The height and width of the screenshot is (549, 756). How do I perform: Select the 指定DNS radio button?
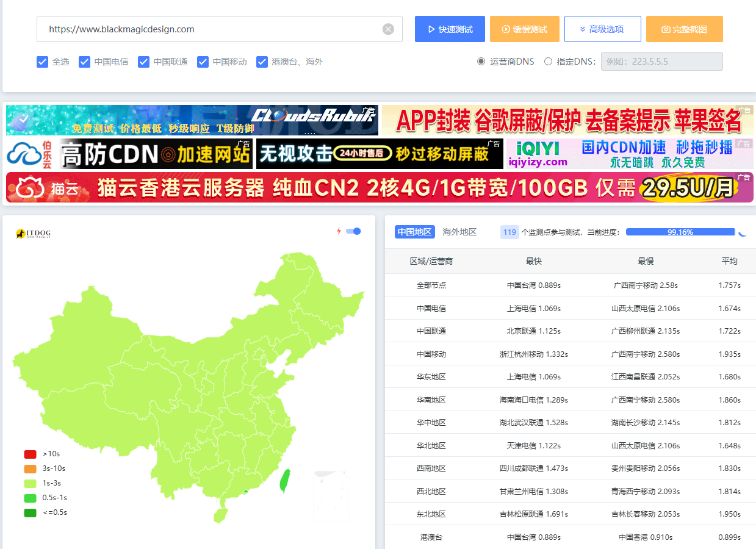548,62
